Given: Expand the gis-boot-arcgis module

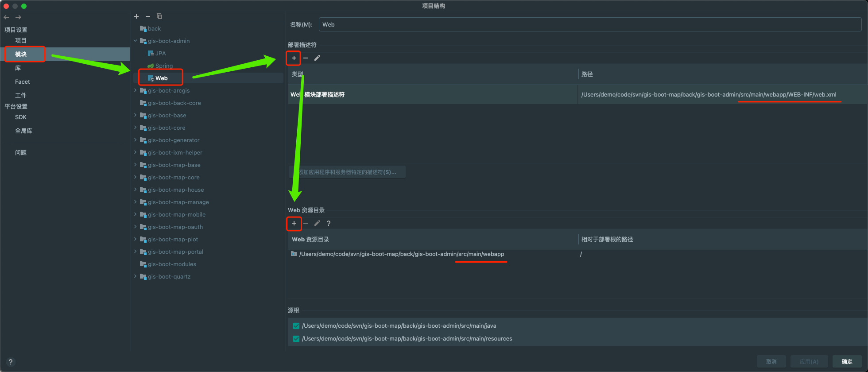Looking at the screenshot, I should pyautogui.click(x=136, y=90).
